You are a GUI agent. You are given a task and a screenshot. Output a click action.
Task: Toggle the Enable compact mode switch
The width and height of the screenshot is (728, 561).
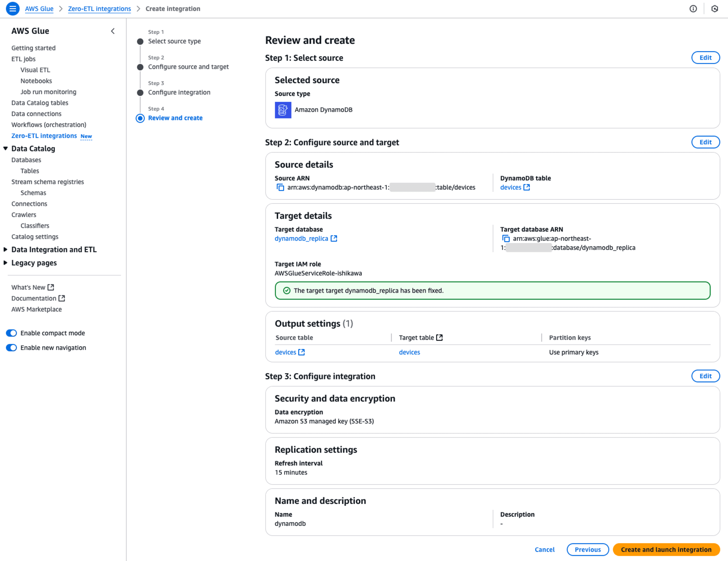pyautogui.click(x=11, y=332)
